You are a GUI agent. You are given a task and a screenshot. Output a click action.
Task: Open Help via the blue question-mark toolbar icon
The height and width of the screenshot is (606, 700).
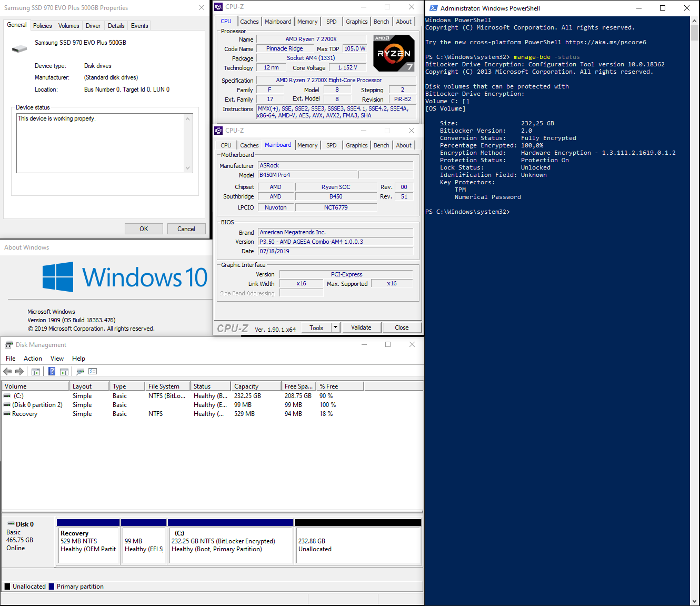tap(52, 371)
